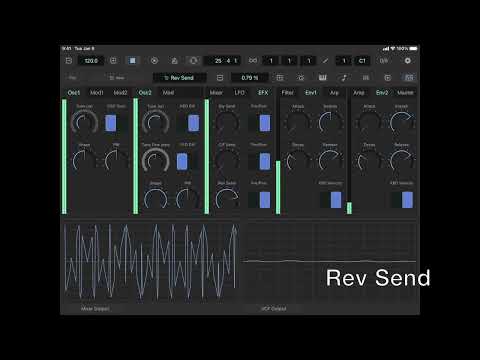Click the table icon right of 0.79 %

pyautogui.click(x=280, y=78)
